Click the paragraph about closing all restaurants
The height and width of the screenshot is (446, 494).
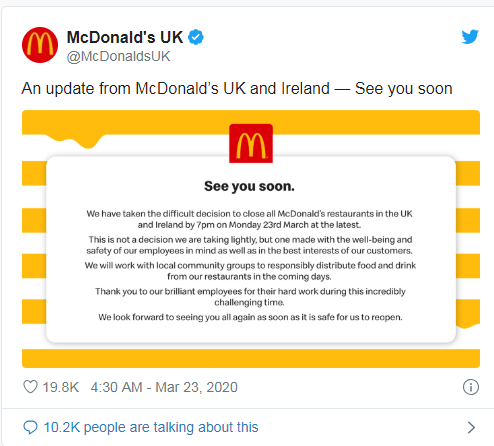click(x=249, y=219)
